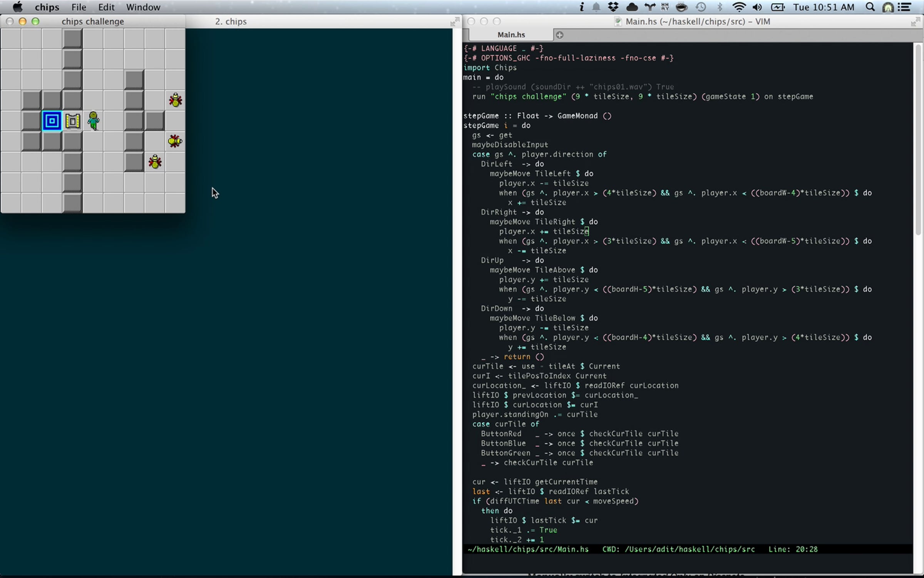The width and height of the screenshot is (924, 578).
Task: Click the 'ButtonBlue' case line
Action: 580,443
